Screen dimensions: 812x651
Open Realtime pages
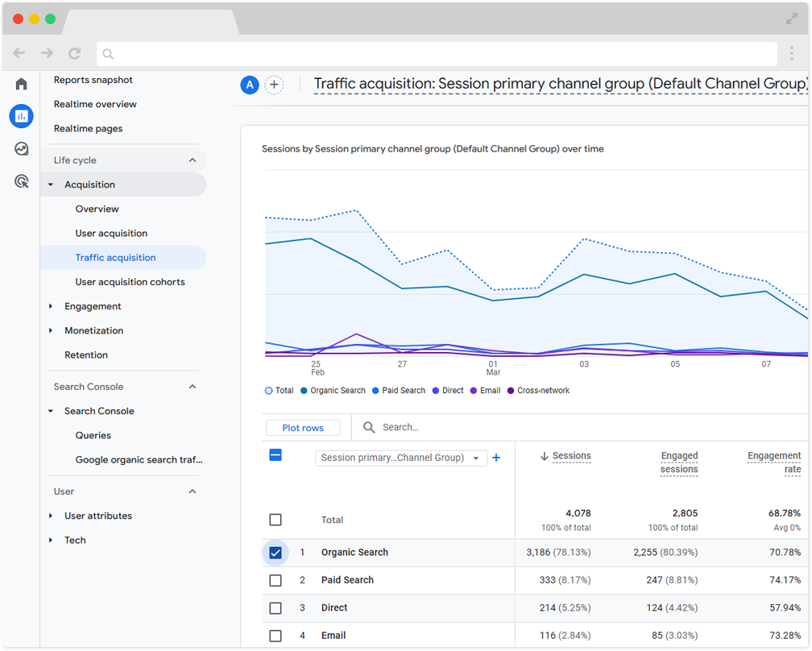point(88,128)
